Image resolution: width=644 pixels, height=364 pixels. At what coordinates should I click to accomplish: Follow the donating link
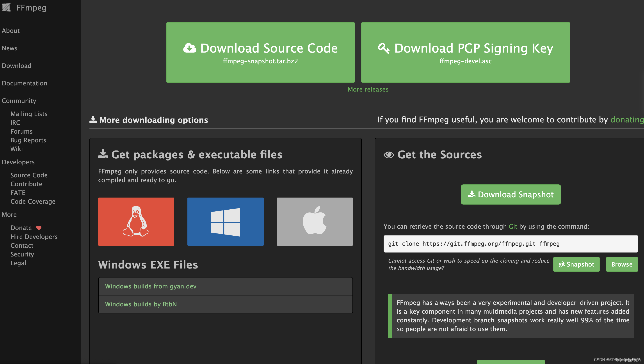click(x=626, y=120)
